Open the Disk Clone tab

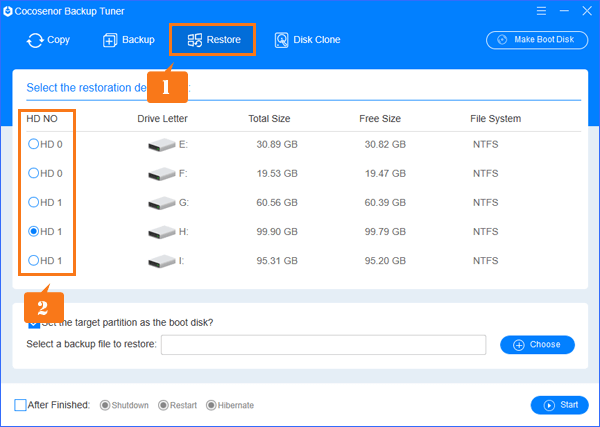pyautogui.click(x=307, y=40)
